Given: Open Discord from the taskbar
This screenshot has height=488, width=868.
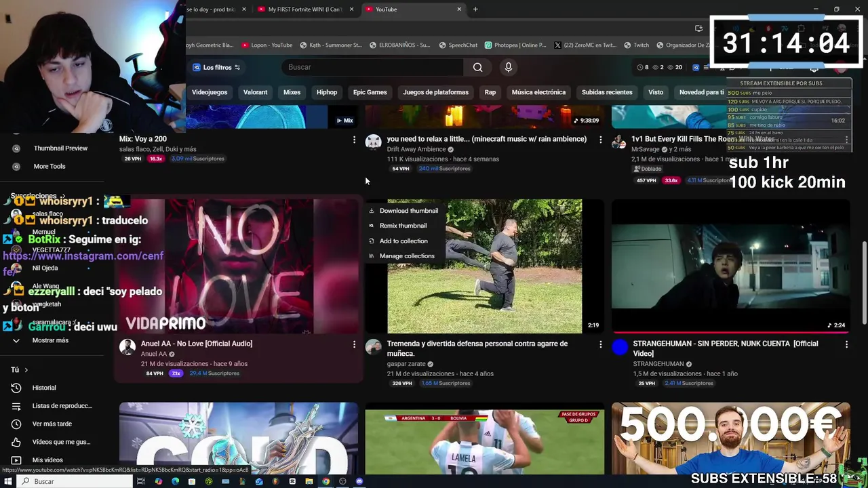Looking at the screenshot, I should click(359, 481).
